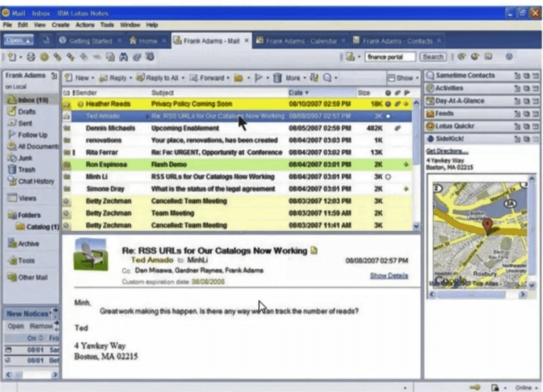The height and width of the screenshot is (392, 543).
Task: Open the Archive section
Action: [28, 243]
